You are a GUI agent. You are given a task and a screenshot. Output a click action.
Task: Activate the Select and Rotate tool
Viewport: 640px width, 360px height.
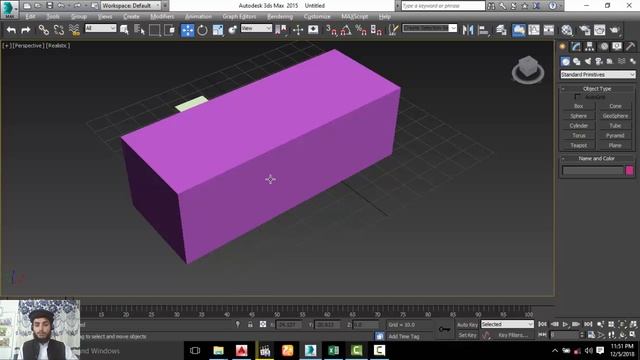(x=202, y=30)
